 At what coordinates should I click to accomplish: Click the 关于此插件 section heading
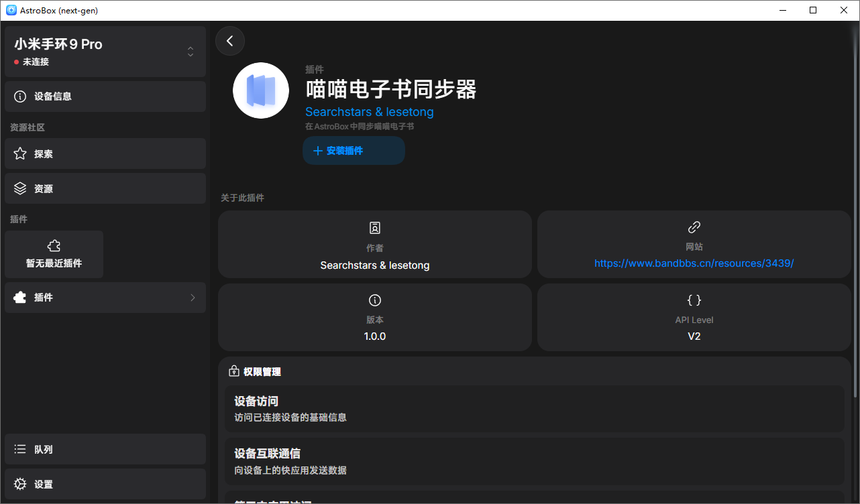[x=243, y=198]
